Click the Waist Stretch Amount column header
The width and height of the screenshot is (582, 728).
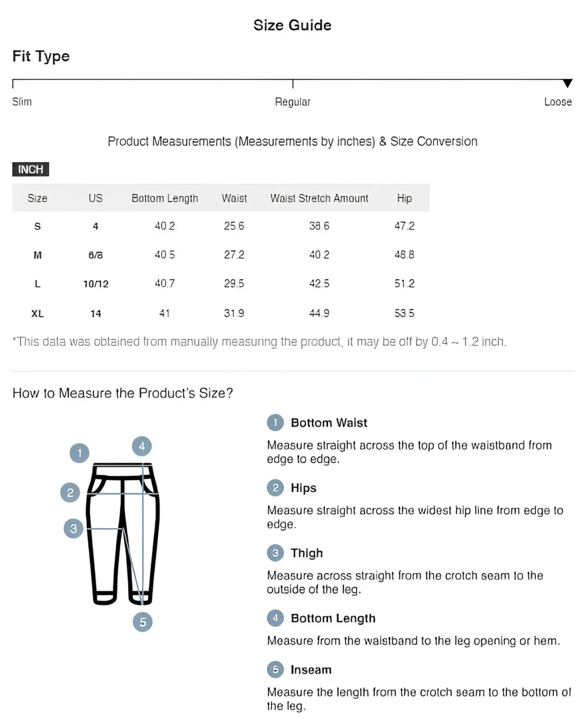pyautogui.click(x=319, y=198)
